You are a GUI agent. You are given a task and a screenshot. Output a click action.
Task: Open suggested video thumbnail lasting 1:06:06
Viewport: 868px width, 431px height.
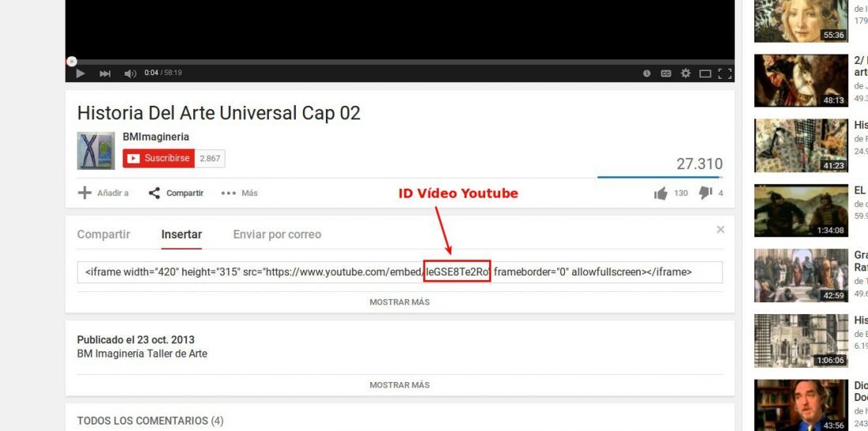(x=801, y=341)
